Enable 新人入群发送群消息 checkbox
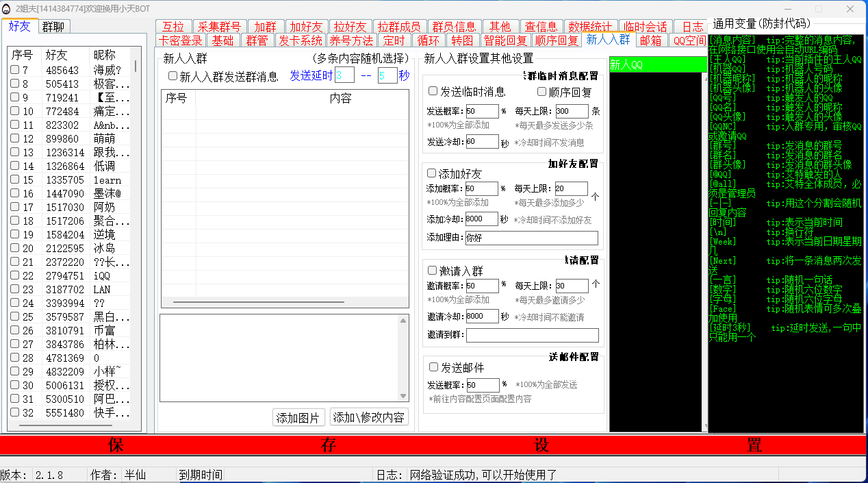Viewport: 868px width, 483px height. tap(173, 76)
